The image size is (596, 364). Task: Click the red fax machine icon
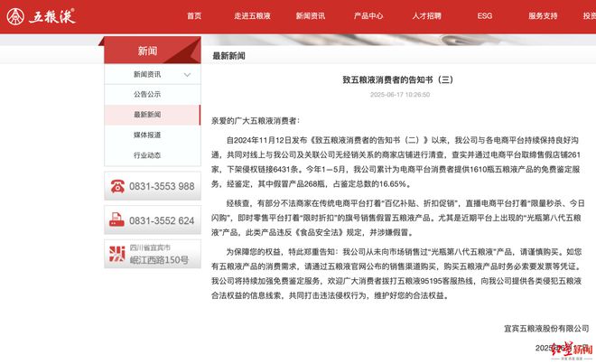116,220
